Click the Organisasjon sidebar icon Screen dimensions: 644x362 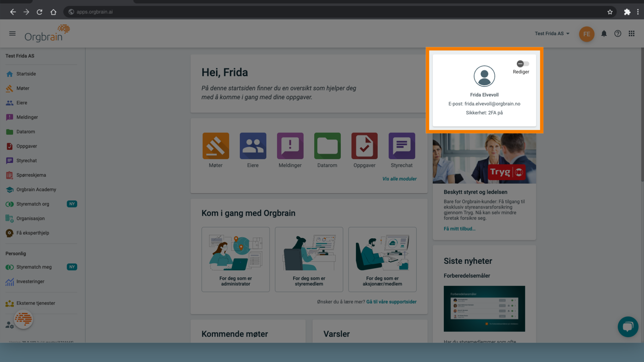point(9,219)
